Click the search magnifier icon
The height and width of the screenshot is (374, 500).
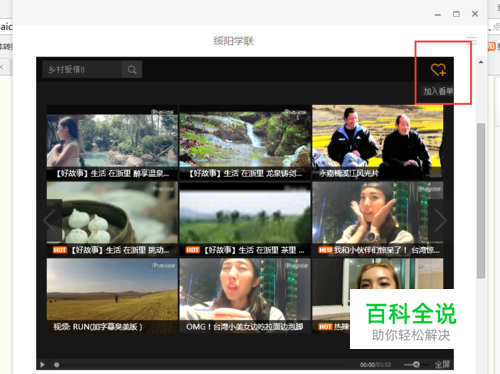132,70
